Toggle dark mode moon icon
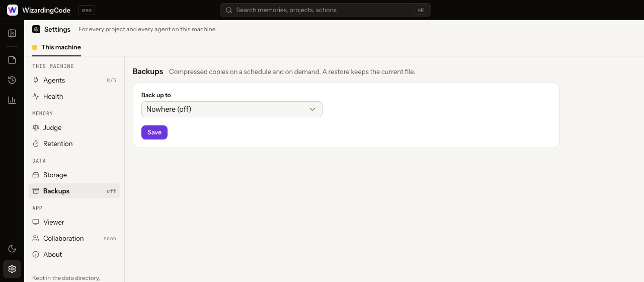 click(12, 249)
